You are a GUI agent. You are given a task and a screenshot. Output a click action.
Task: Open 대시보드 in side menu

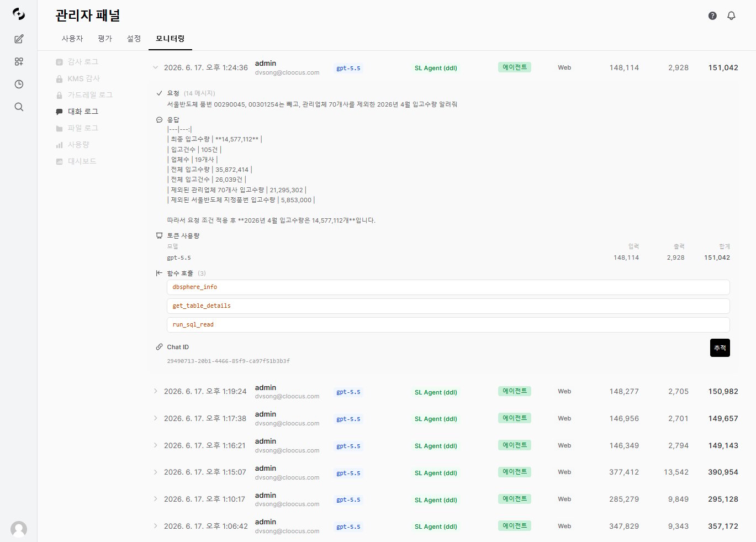tap(82, 161)
